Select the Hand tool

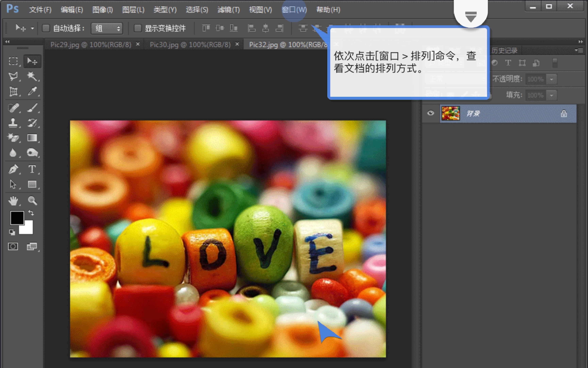click(x=14, y=200)
